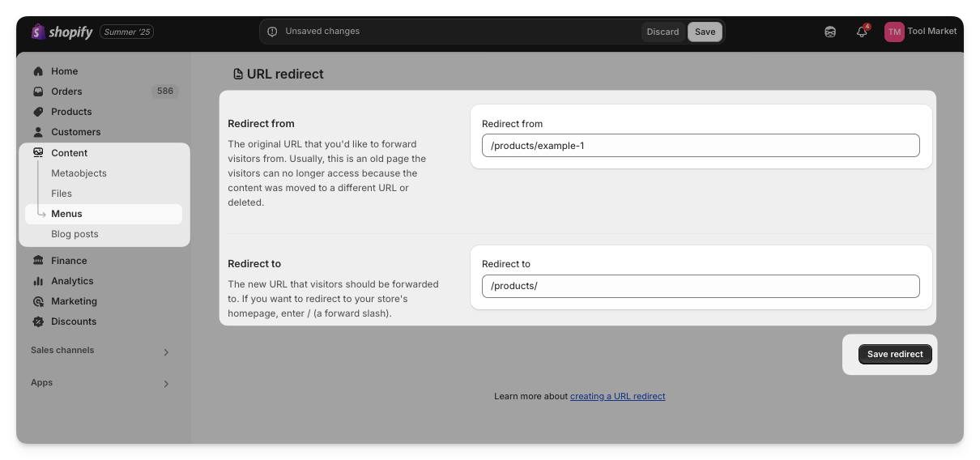The image size is (980, 460).
Task: Go to Blog posts in sidebar
Action: [x=75, y=234]
